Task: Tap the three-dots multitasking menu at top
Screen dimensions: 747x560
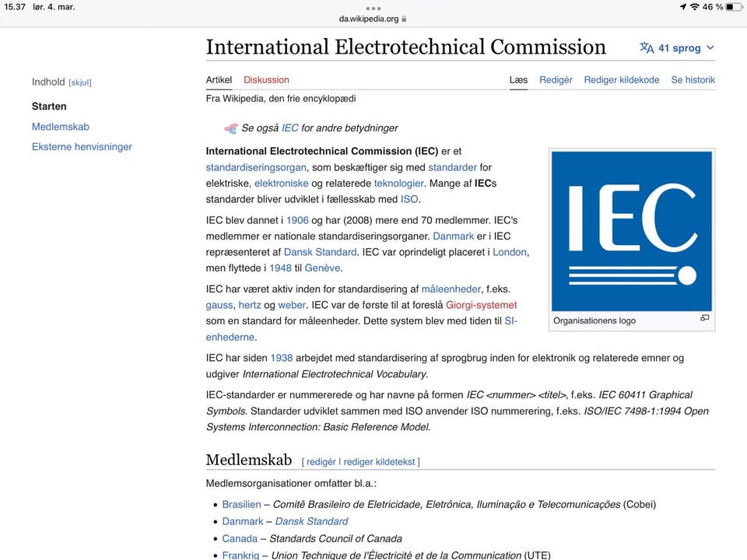Action: coord(373,9)
